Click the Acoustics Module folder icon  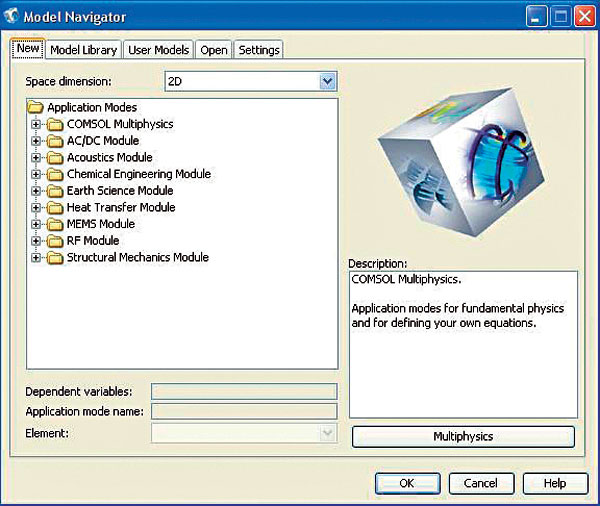coord(55,158)
